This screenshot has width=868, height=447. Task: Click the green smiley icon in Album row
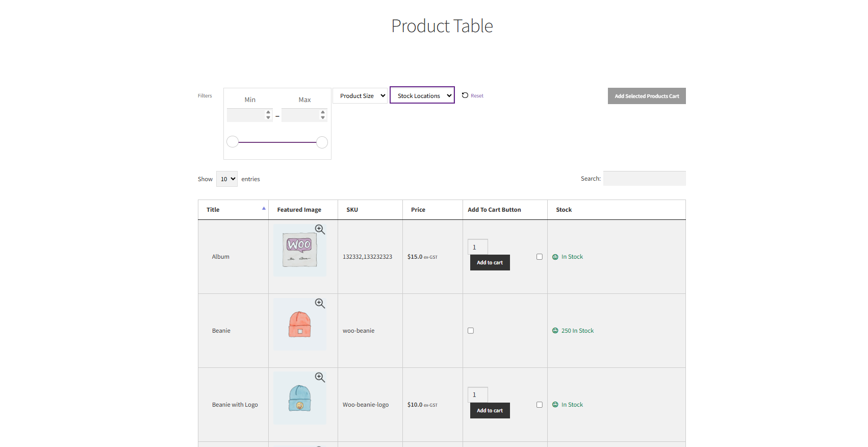[x=555, y=257]
